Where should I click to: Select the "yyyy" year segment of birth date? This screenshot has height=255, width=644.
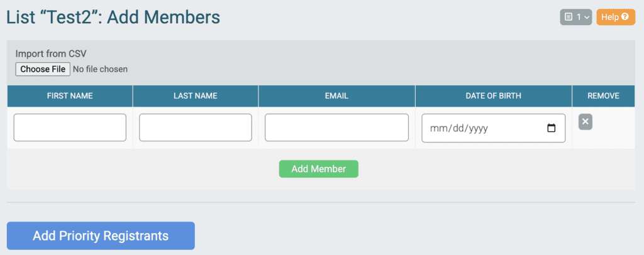[x=479, y=128]
